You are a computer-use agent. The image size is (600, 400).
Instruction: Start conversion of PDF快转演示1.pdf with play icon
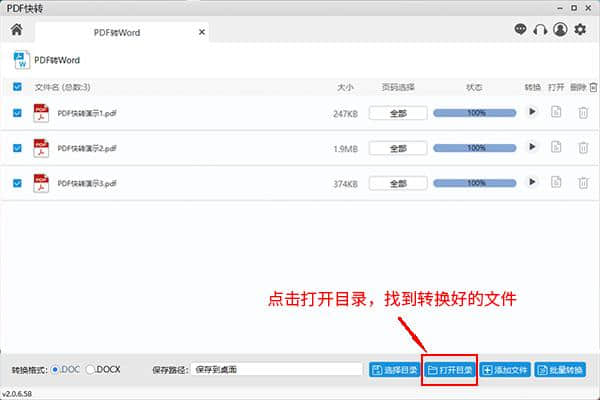[532, 112]
